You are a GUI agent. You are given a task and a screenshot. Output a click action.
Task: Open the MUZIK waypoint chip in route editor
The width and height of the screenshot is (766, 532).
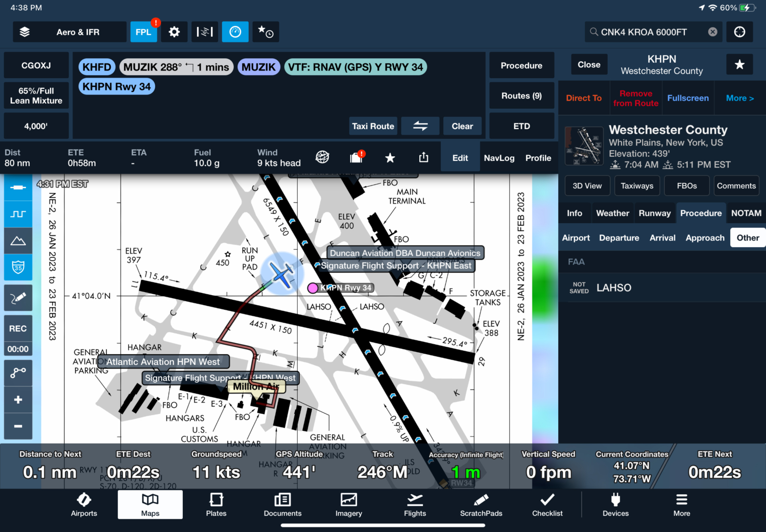(258, 66)
